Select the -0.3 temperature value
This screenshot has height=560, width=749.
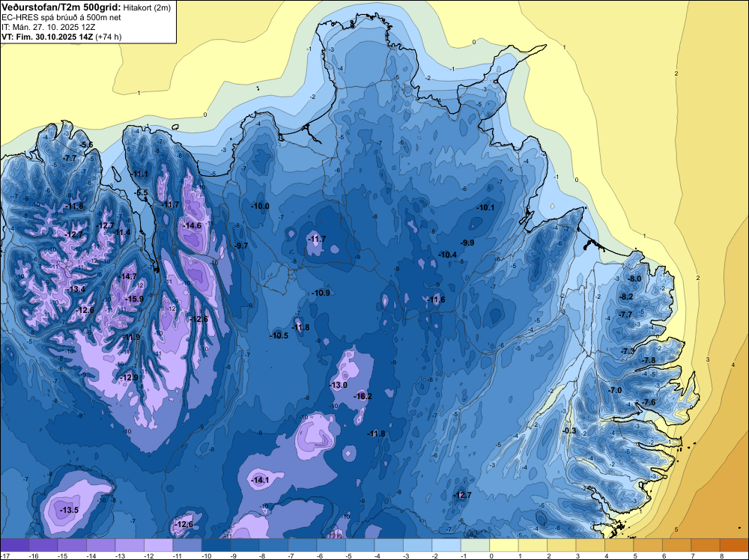[x=570, y=430]
